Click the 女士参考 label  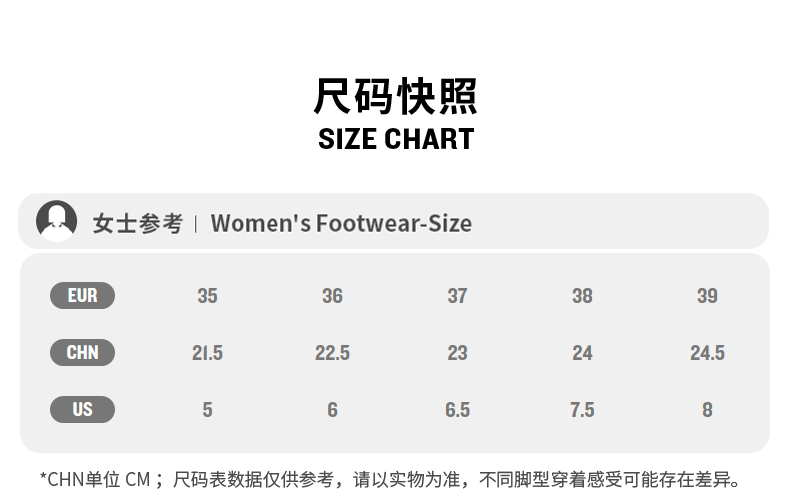coord(137,223)
